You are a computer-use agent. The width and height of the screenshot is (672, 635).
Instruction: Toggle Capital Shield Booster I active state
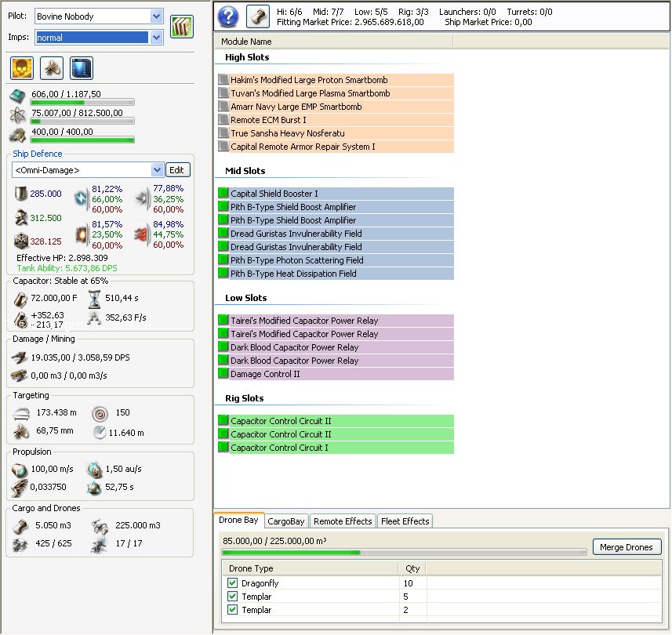(223, 193)
